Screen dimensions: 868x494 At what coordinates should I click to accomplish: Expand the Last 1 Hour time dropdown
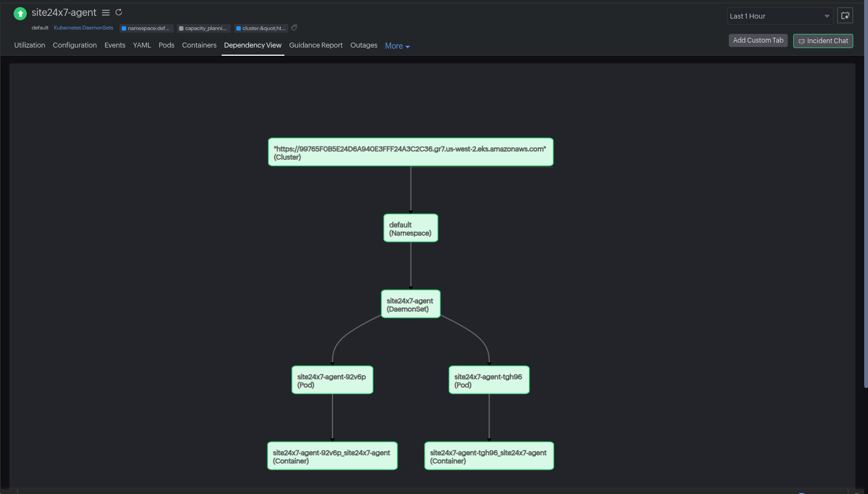coord(779,16)
